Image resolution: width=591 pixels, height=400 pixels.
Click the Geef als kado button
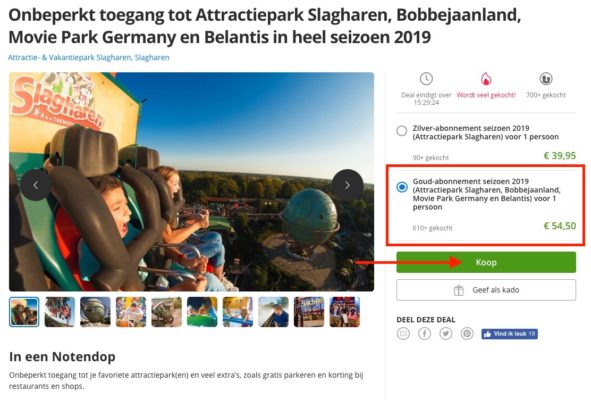tap(486, 290)
